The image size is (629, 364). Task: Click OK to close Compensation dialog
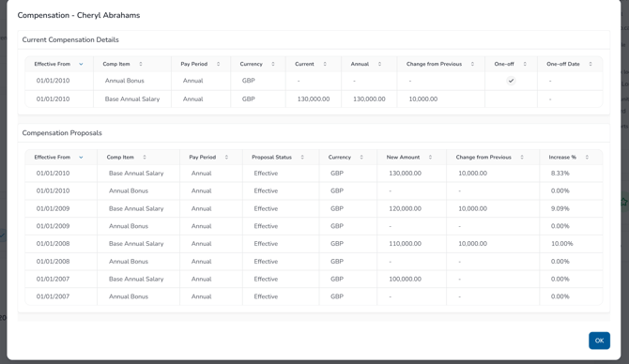599,341
